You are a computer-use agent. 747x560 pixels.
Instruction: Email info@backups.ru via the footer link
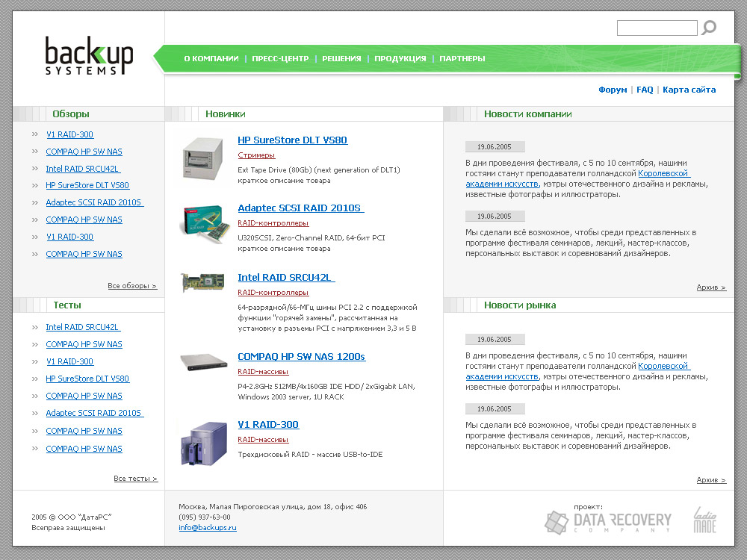pyautogui.click(x=208, y=526)
